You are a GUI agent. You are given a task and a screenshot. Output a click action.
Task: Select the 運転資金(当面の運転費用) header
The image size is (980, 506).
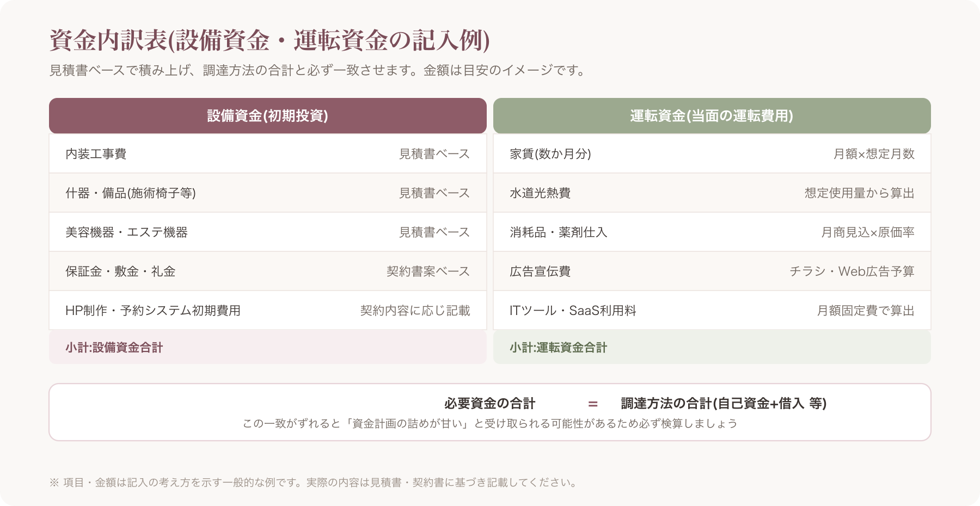pos(712,116)
